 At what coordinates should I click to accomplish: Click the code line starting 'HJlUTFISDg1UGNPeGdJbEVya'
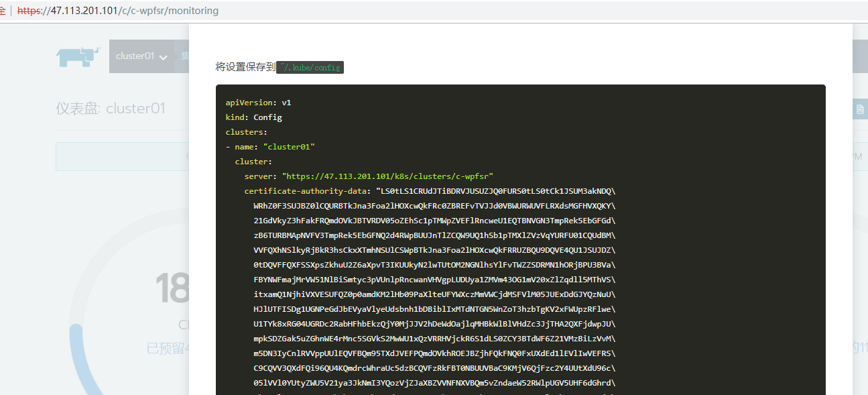click(434, 309)
